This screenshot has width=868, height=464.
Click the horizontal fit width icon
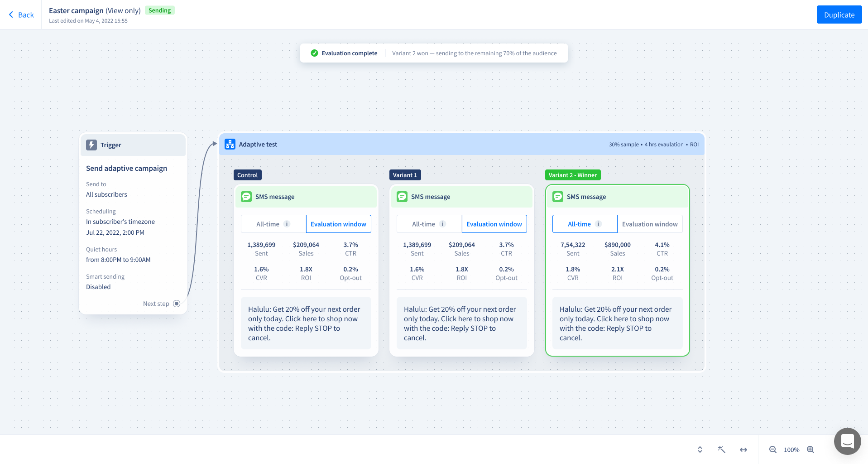pos(743,449)
